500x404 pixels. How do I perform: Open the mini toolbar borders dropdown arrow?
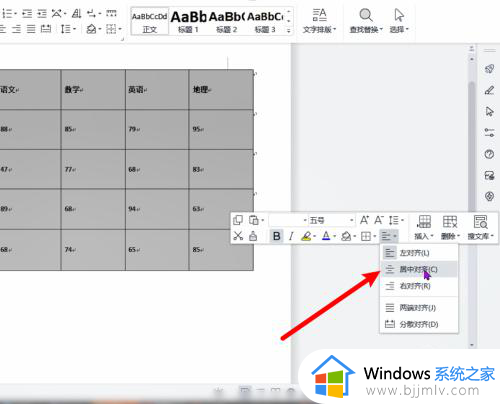click(x=375, y=237)
